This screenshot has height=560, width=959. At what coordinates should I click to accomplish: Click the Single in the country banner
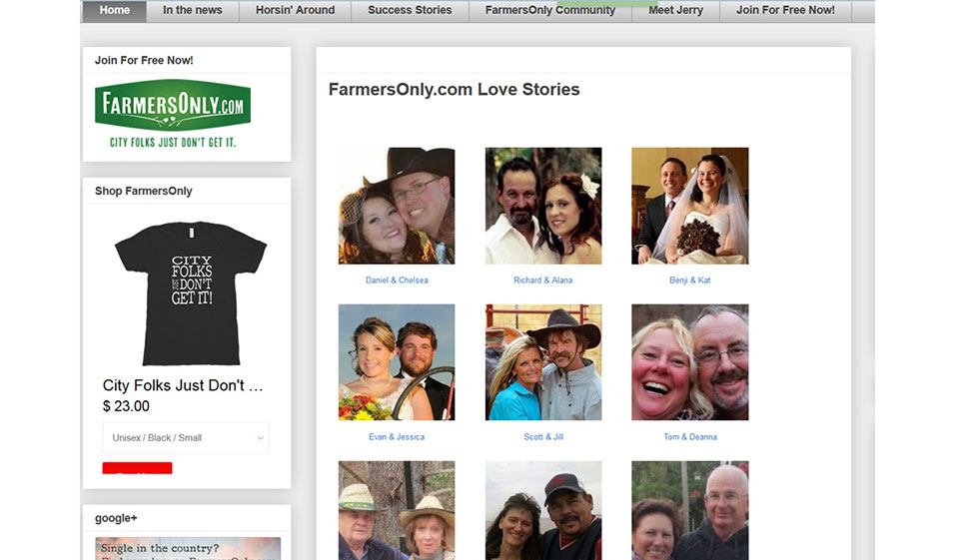[188, 548]
